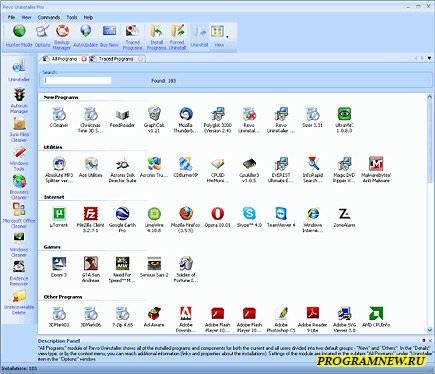
Task: Select the Skype 4.0 program icon
Action: pos(249,217)
